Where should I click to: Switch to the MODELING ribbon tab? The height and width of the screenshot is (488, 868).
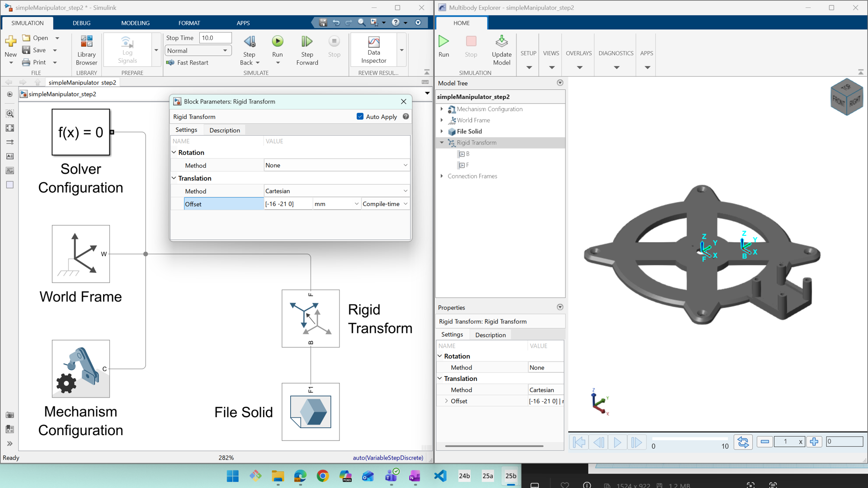135,23
